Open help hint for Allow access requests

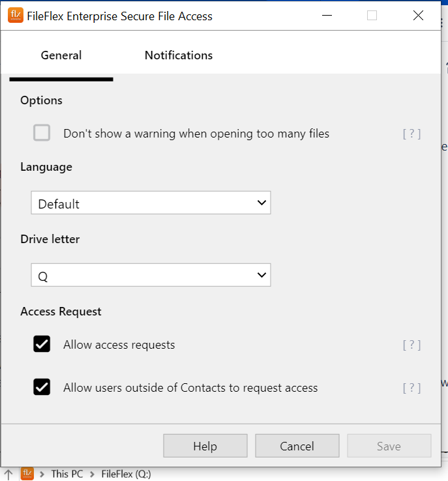pos(411,345)
